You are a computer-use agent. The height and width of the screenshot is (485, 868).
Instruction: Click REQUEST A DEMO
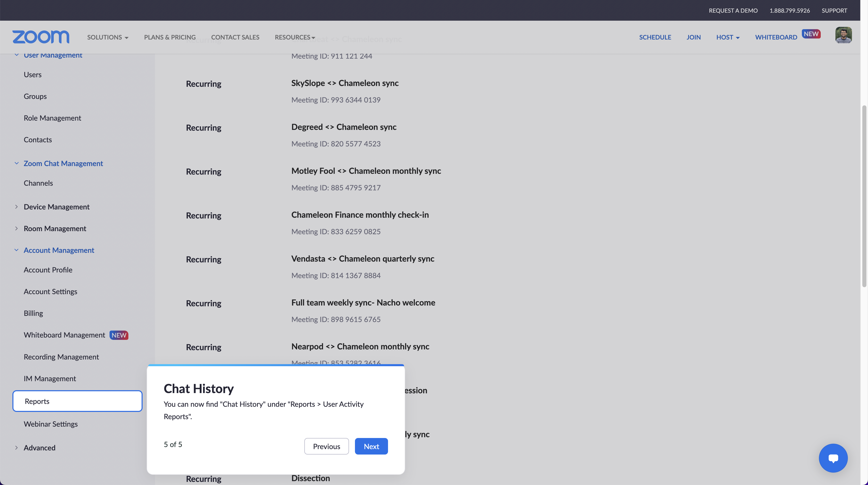tap(733, 10)
